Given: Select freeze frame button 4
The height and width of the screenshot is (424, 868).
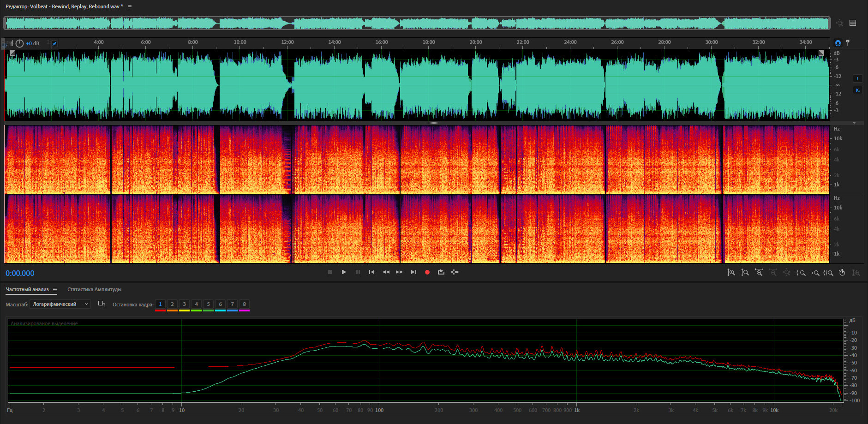Looking at the screenshot, I should (x=196, y=304).
